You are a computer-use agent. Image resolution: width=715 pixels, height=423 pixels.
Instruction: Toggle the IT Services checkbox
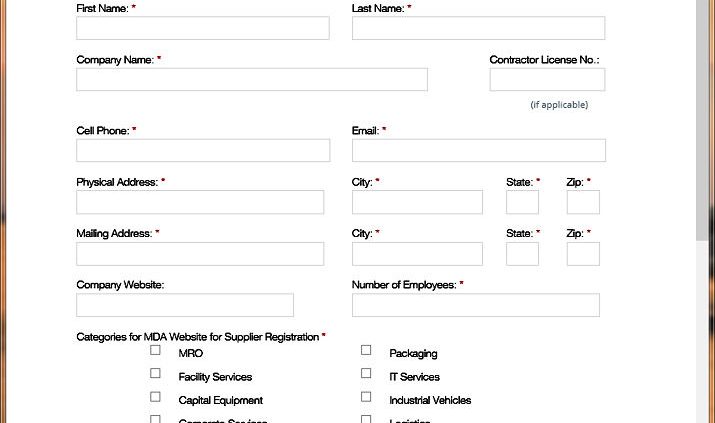pyautogui.click(x=366, y=373)
